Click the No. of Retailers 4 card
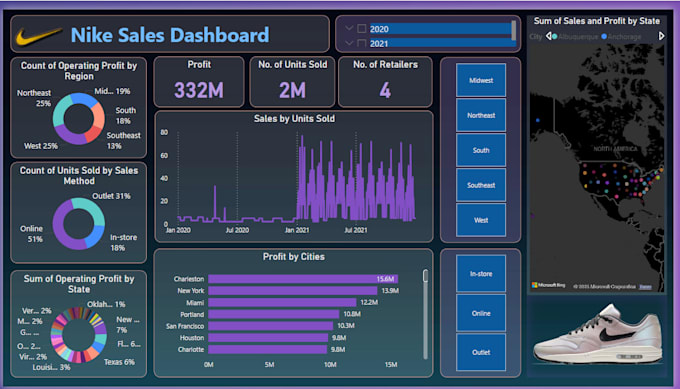Screen dimensions: 680x389 [385, 82]
